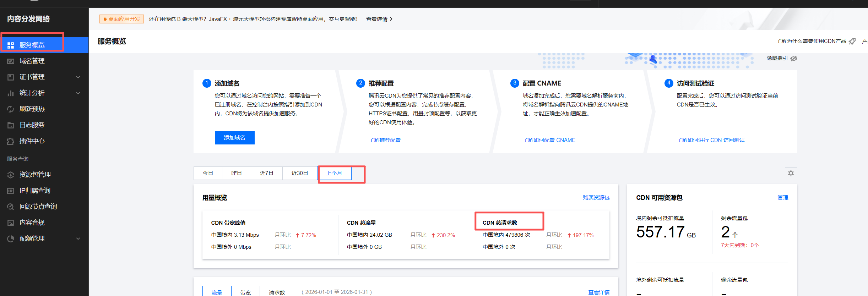Open the 购买资源包 link
This screenshot has width=868, height=296.
tap(596, 198)
